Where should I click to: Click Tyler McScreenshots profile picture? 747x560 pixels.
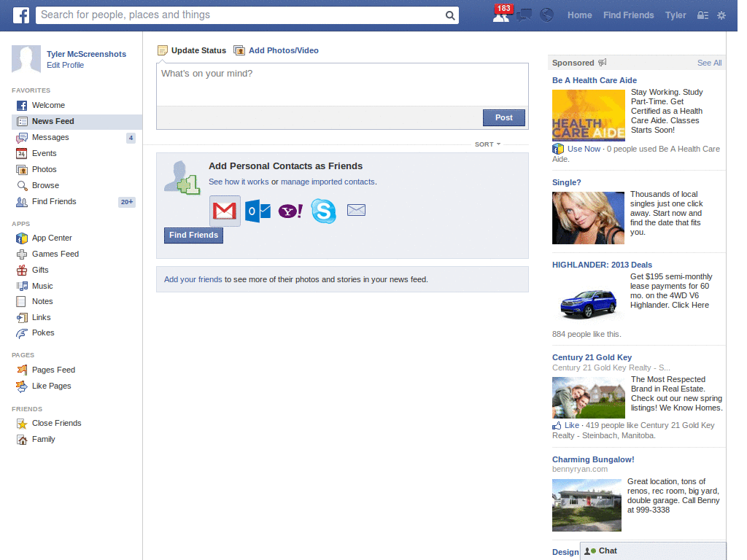(26, 60)
